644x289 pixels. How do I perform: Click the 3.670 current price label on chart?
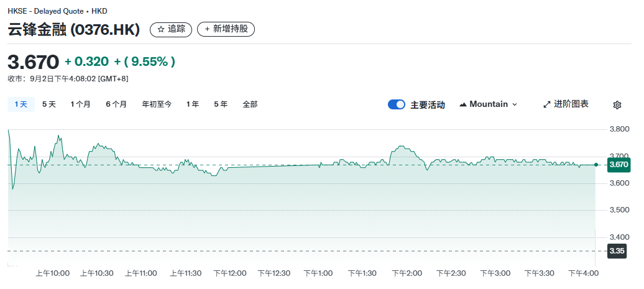[619, 165]
